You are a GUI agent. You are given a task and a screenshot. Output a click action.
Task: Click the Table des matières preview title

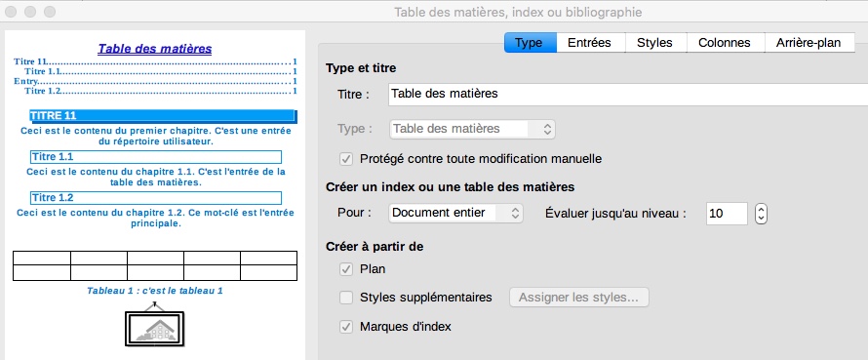click(x=155, y=49)
